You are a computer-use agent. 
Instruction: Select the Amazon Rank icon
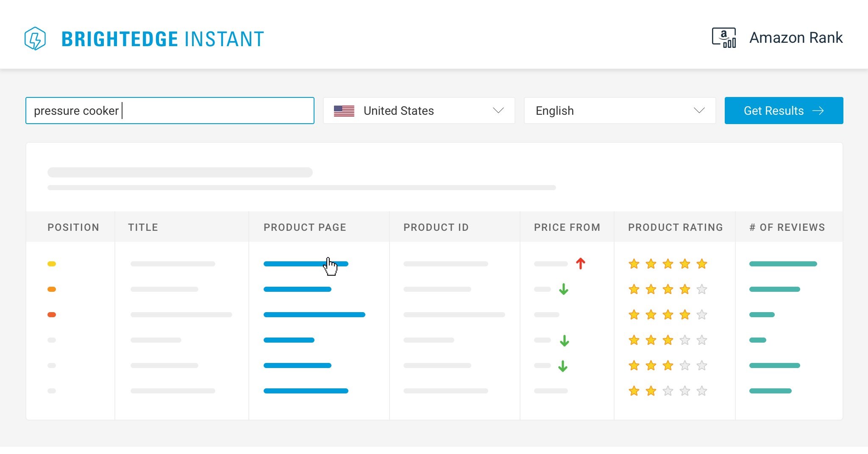(x=723, y=37)
